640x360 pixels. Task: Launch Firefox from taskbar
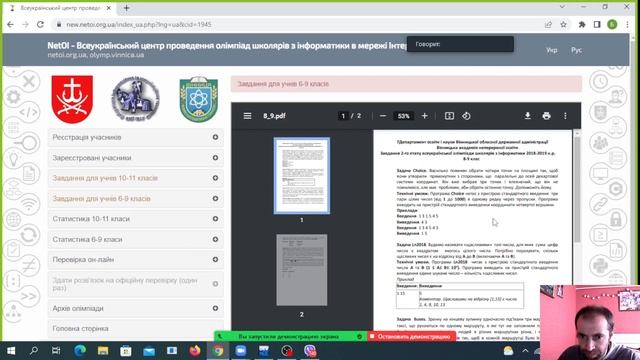click(x=195, y=351)
